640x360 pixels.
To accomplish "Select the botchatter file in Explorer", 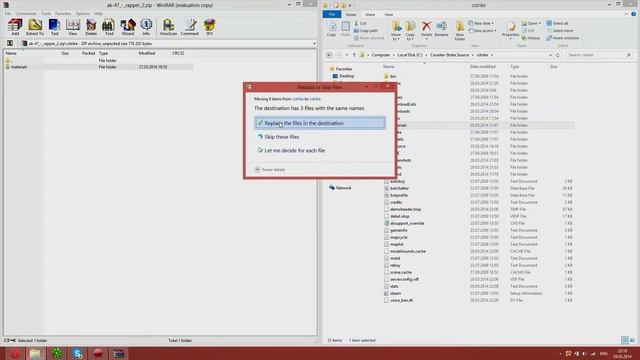I will tap(399, 188).
